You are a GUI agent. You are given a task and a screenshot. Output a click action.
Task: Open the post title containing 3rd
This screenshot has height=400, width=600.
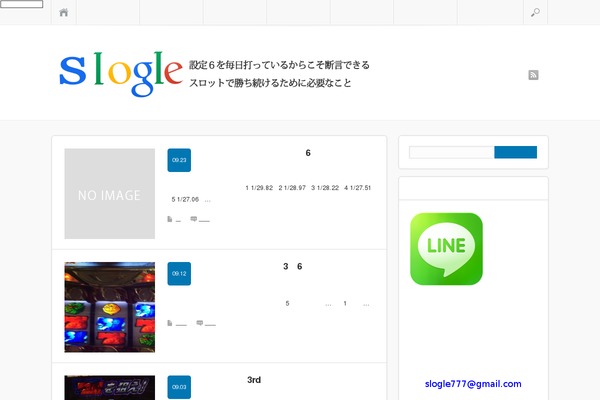click(254, 380)
